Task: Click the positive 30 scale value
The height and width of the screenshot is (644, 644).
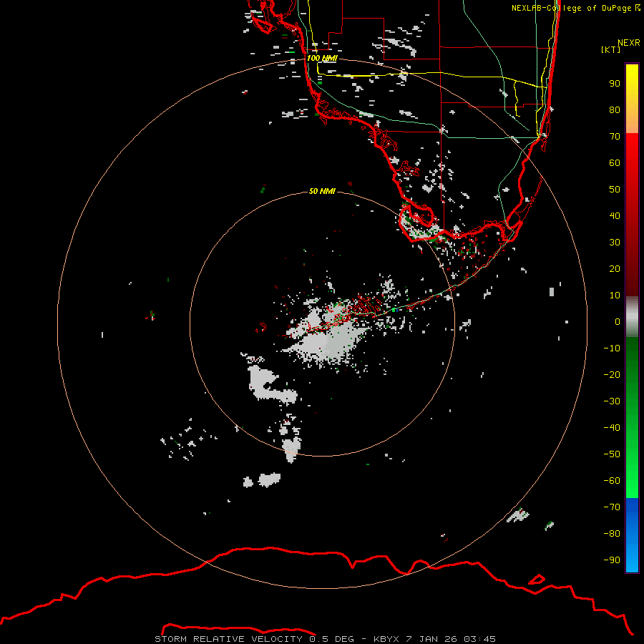Action: (615, 243)
